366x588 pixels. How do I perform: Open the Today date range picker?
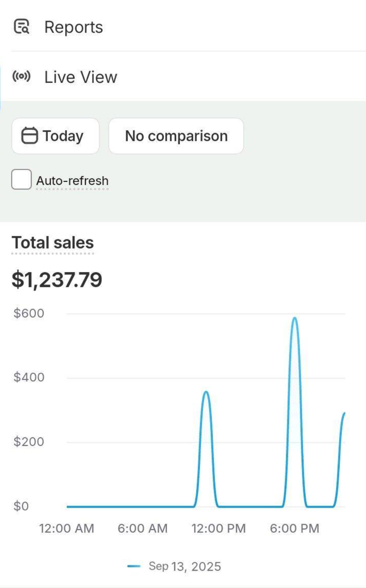(x=55, y=136)
